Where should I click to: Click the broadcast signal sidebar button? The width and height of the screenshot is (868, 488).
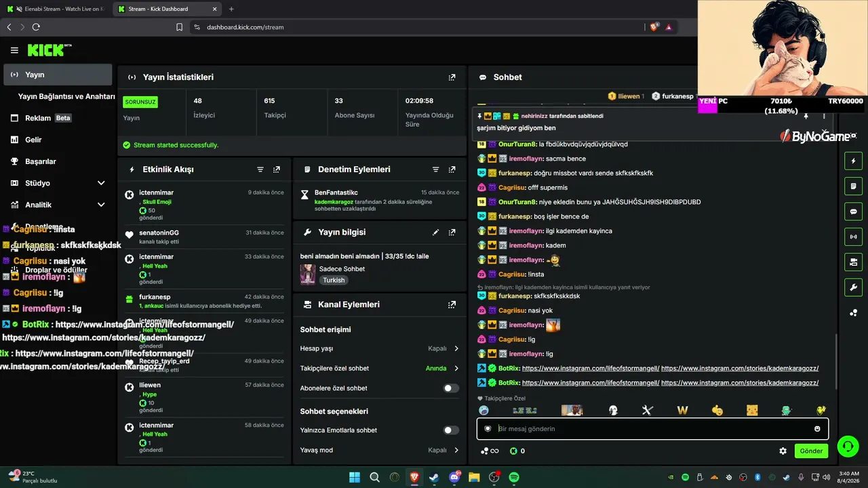pos(853,237)
